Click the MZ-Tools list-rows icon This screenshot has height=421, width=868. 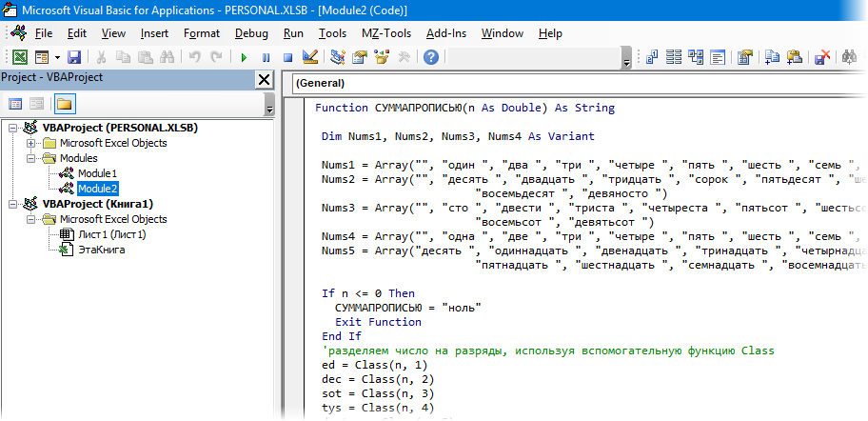674,57
